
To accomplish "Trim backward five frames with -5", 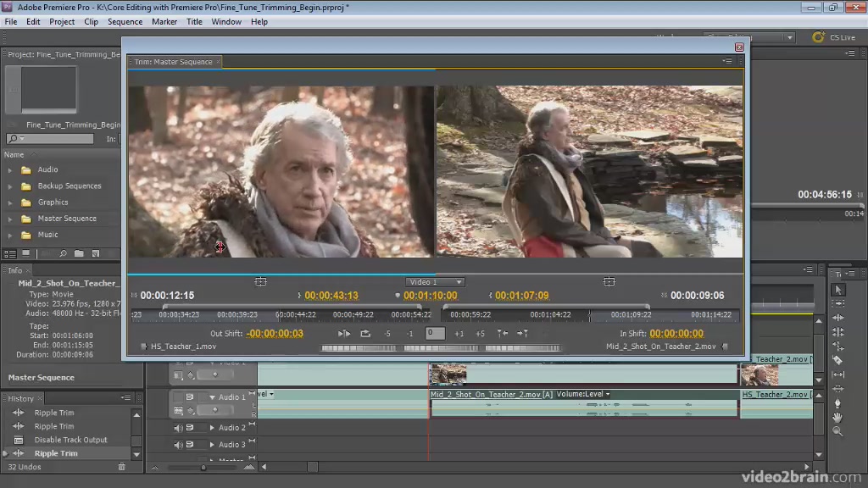I will pyautogui.click(x=387, y=334).
